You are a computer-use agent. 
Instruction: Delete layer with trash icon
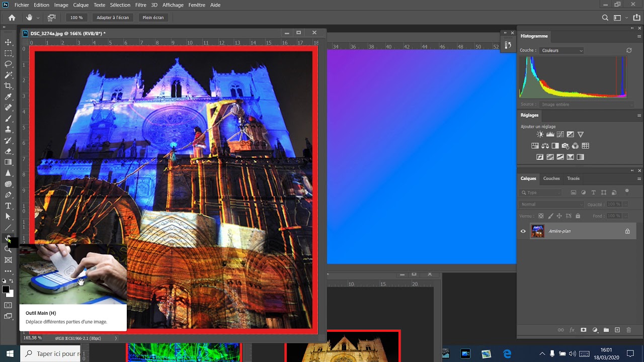pyautogui.click(x=628, y=330)
